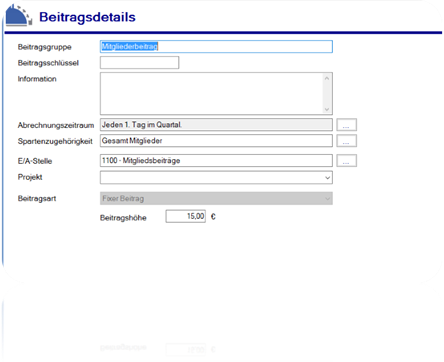The width and height of the screenshot is (444, 362).
Task: Click the Information label
Action: point(37,79)
